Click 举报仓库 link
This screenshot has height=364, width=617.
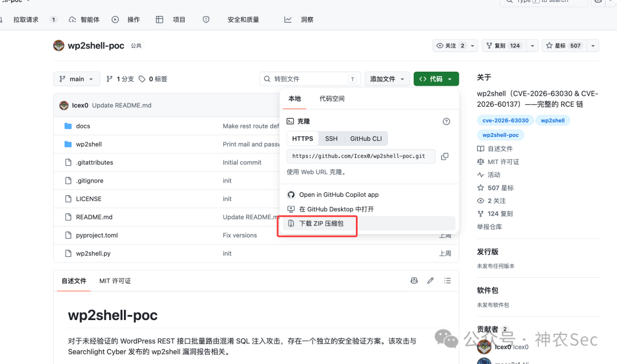coord(489,227)
